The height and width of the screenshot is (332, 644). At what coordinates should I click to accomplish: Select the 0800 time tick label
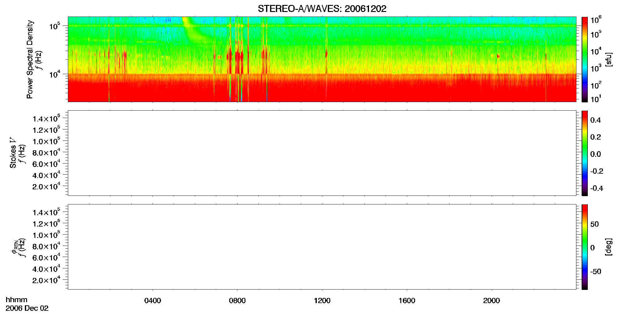[x=237, y=301]
